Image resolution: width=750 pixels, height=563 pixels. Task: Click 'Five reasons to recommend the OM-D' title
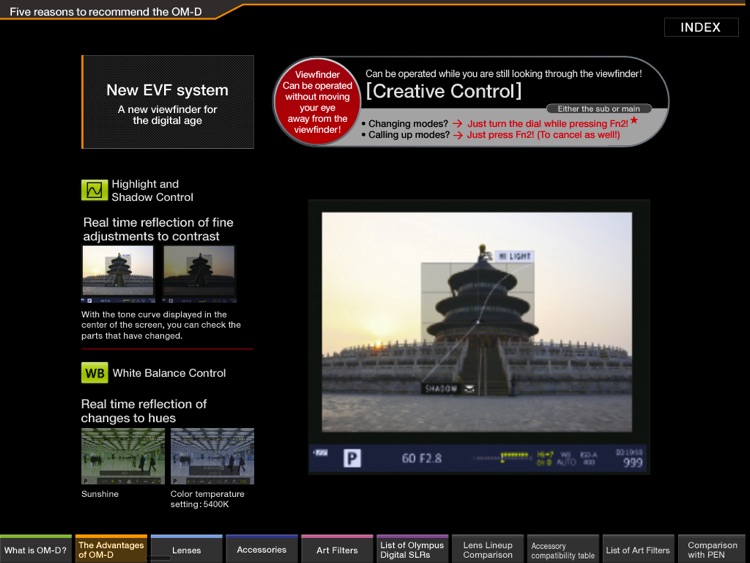click(x=106, y=11)
